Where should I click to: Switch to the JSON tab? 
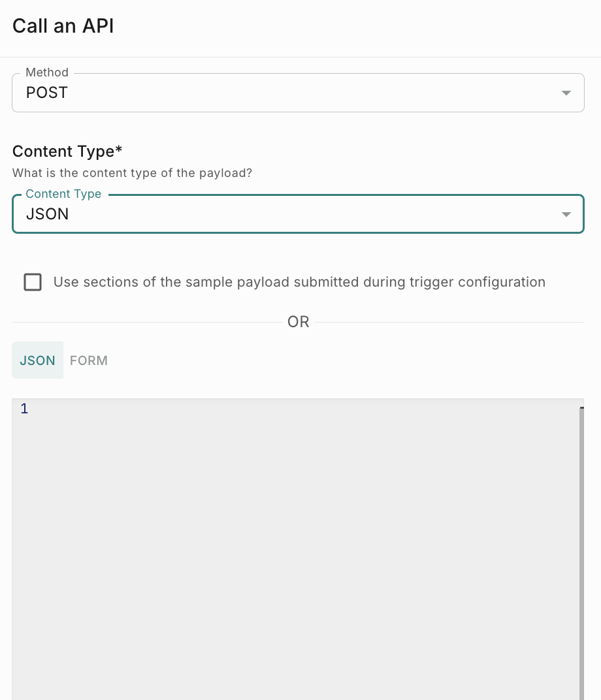pyautogui.click(x=37, y=360)
